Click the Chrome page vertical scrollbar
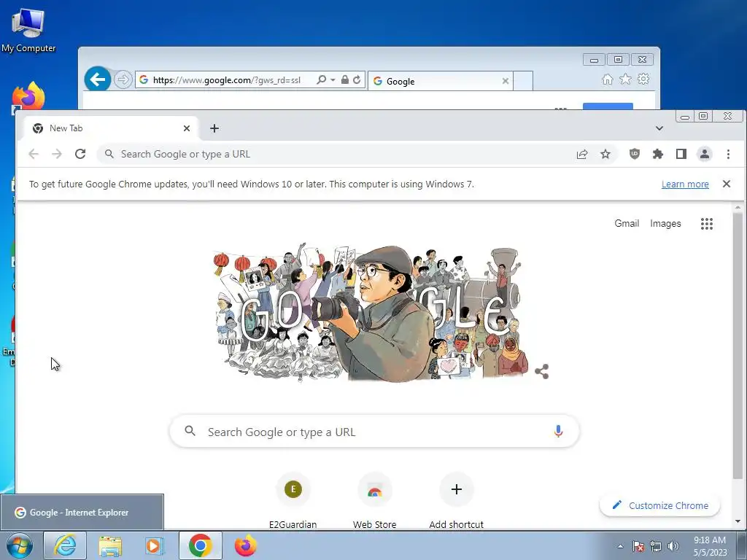 (738, 346)
